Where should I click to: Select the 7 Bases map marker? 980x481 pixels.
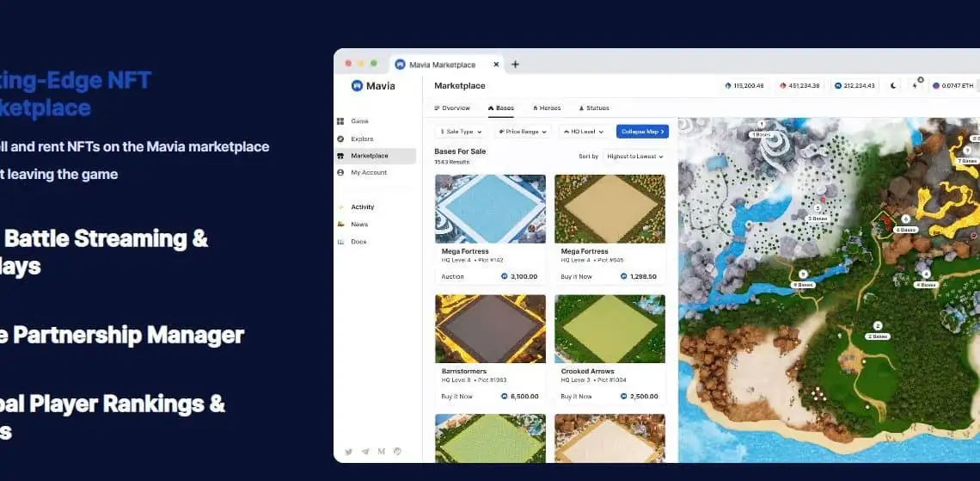(967, 156)
